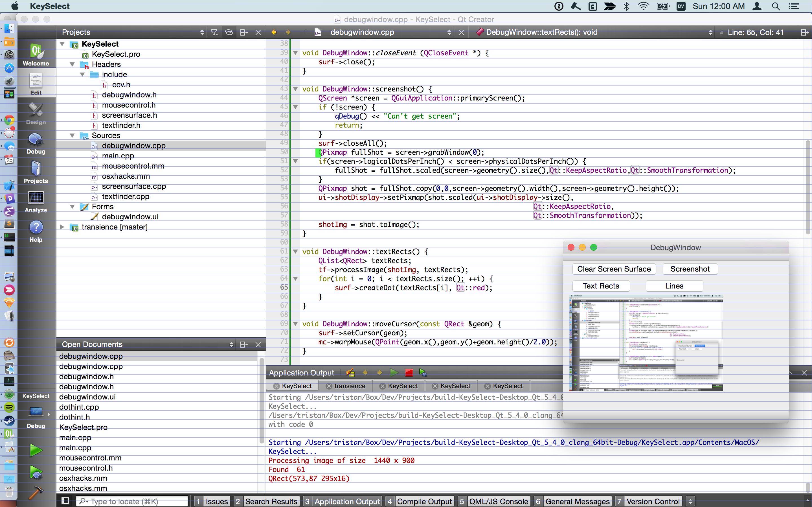
Task: Open the output panes selector arrows
Action: point(690,501)
